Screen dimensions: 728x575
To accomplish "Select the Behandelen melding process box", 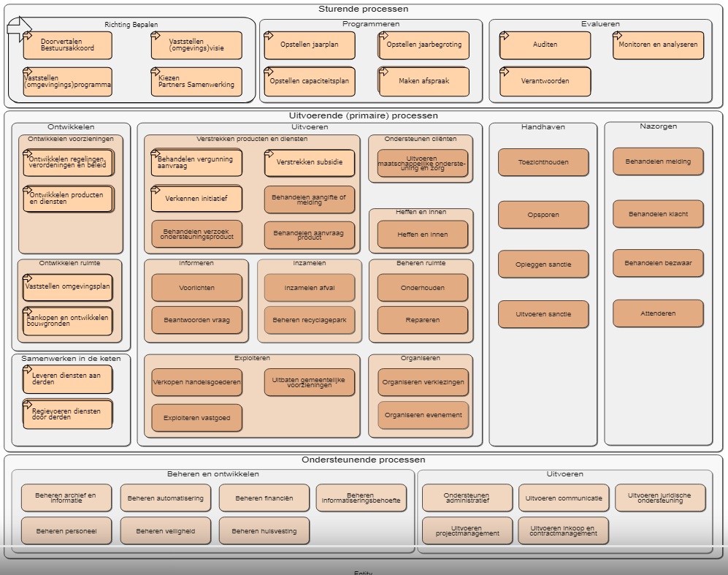I will (658, 161).
